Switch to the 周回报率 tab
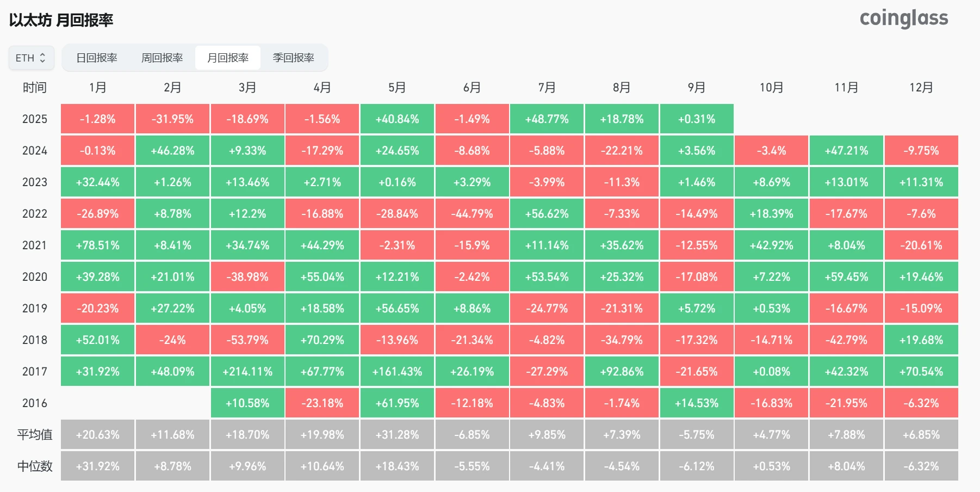Viewport: 980px width, 492px height. [162, 58]
